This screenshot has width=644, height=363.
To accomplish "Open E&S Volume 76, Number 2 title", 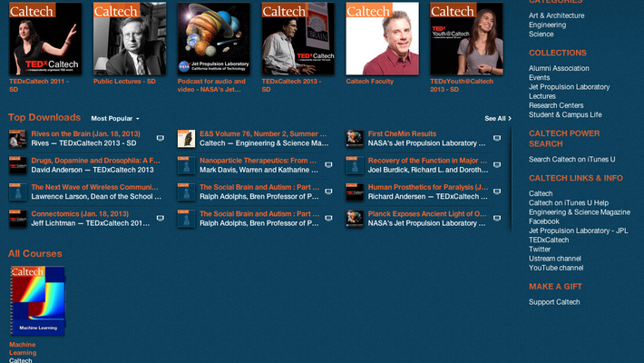I will [x=263, y=133].
